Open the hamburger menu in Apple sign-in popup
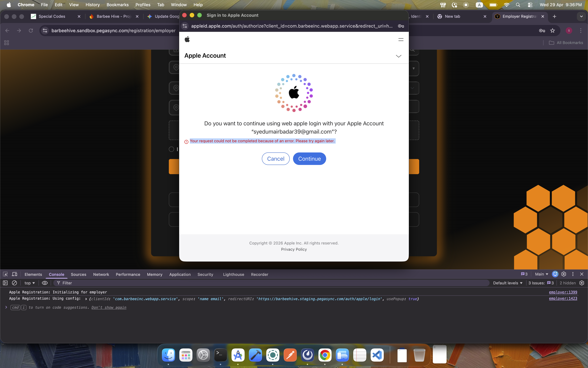 coord(401,40)
